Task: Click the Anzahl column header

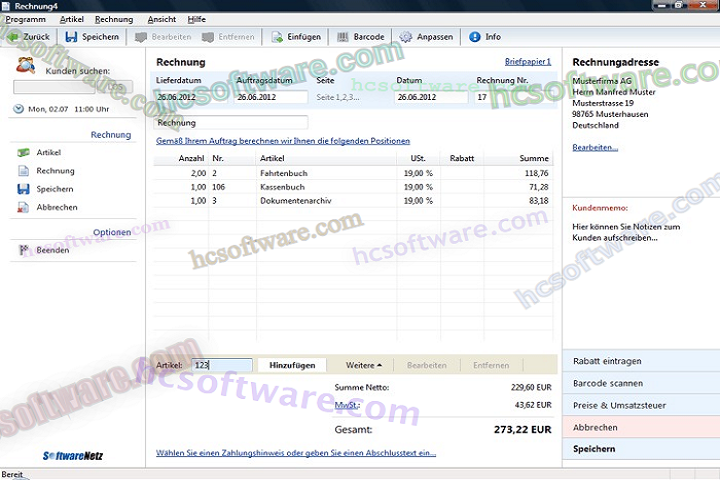Action: point(181,158)
